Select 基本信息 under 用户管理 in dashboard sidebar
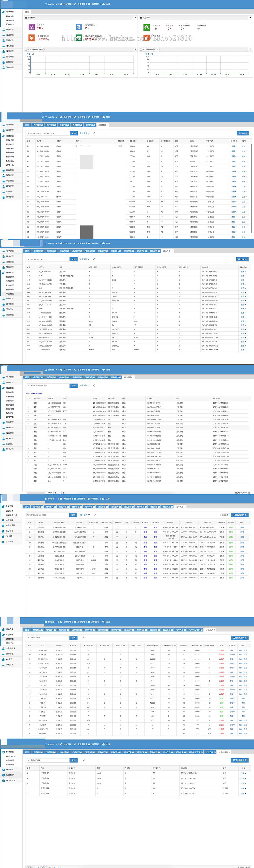Screen dimensions: 254x868 (x=10, y=16)
